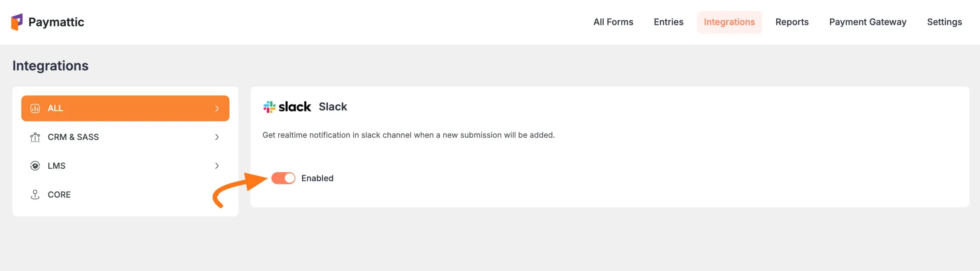Navigate to Payment Gateway
Image resolution: width=980 pixels, height=271 pixels.
[867, 22]
